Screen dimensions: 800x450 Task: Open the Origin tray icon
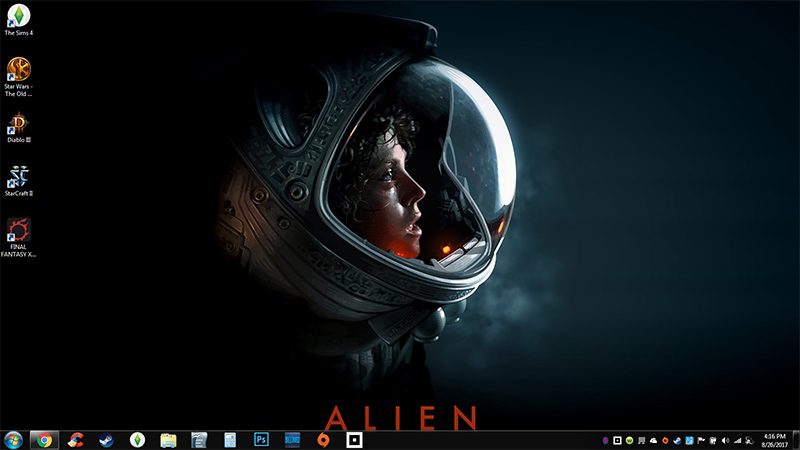(665, 440)
